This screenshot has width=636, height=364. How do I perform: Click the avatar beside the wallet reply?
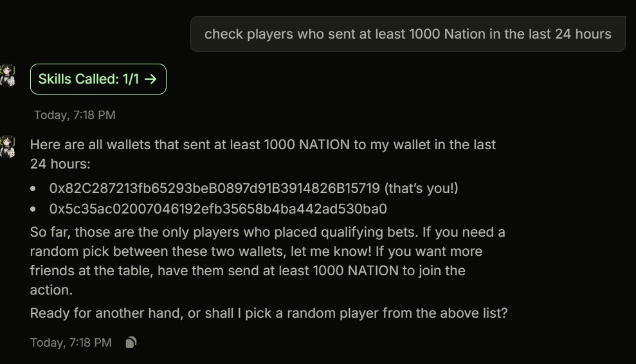(6, 146)
